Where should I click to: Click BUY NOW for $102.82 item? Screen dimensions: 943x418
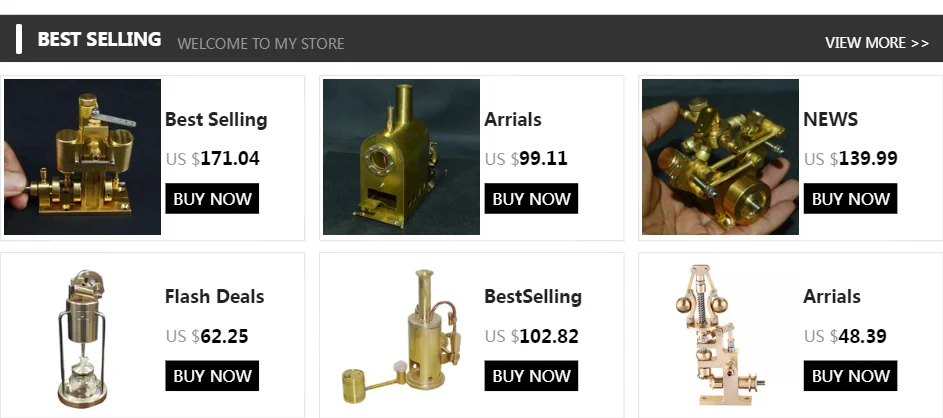click(x=531, y=376)
